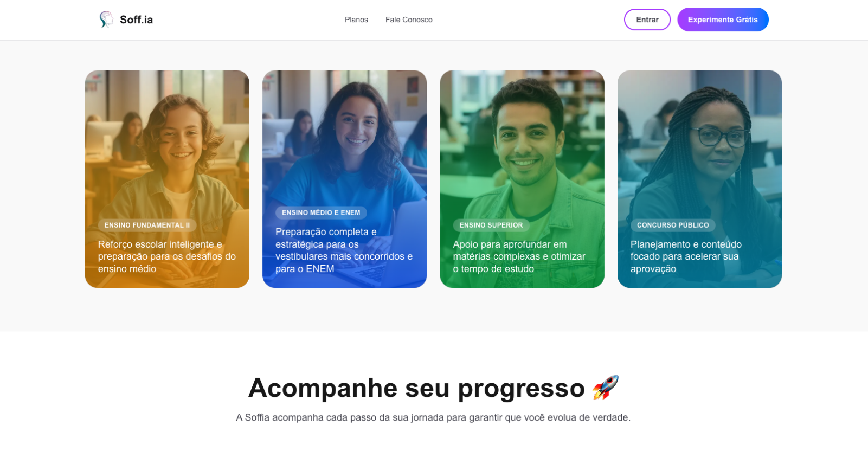868x451 pixels.
Task: Click the Planejamento e conteúdo focado description
Action: pos(686,256)
